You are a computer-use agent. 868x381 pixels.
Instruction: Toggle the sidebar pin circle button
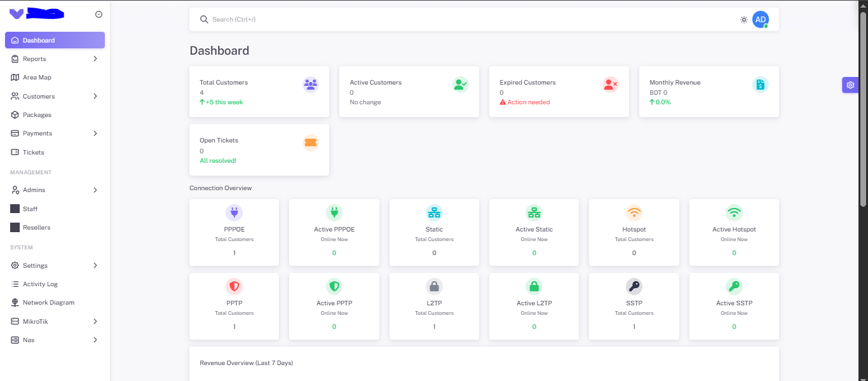click(x=98, y=14)
